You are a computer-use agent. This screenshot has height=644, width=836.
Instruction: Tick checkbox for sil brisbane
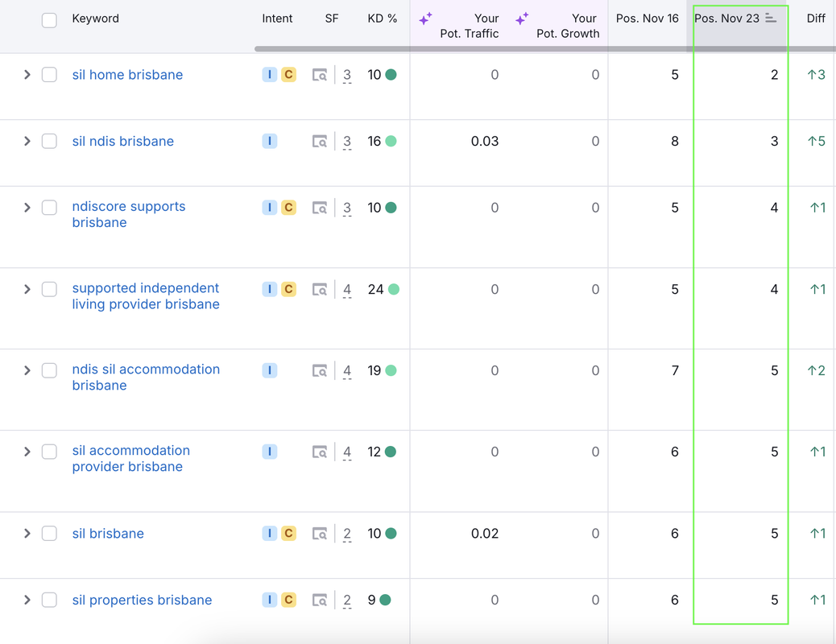tap(50, 533)
